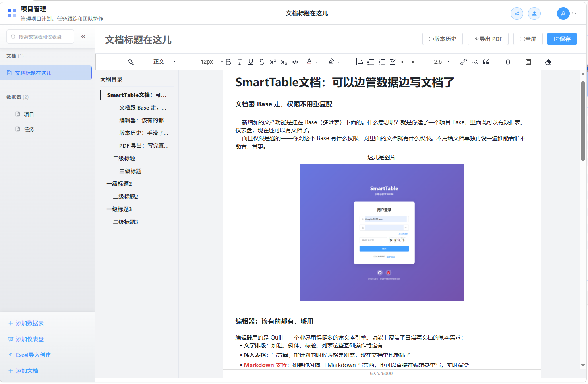The height and width of the screenshot is (384, 588).
Task: Click the format painter icon
Action: pyautogui.click(x=131, y=62)
